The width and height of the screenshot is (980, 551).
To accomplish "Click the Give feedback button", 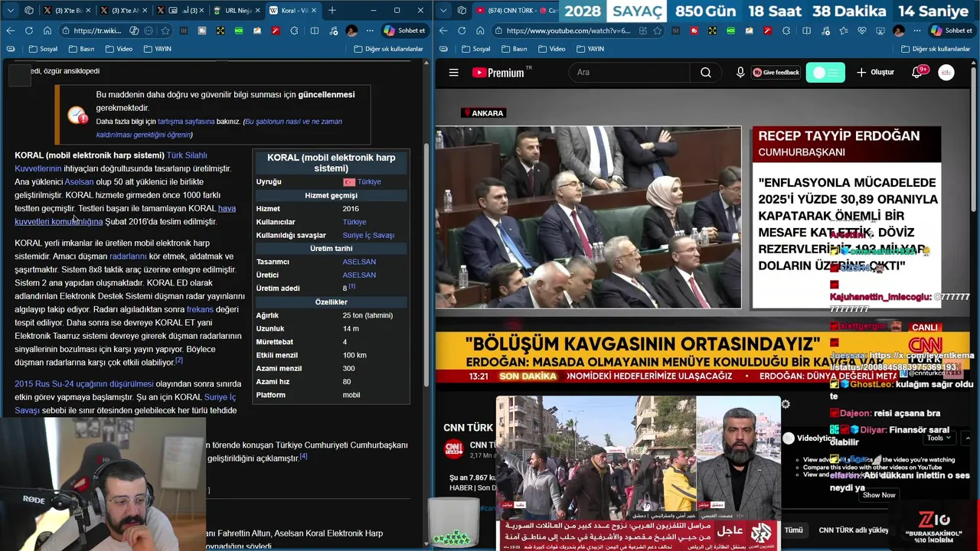I will tap(776, 73).
